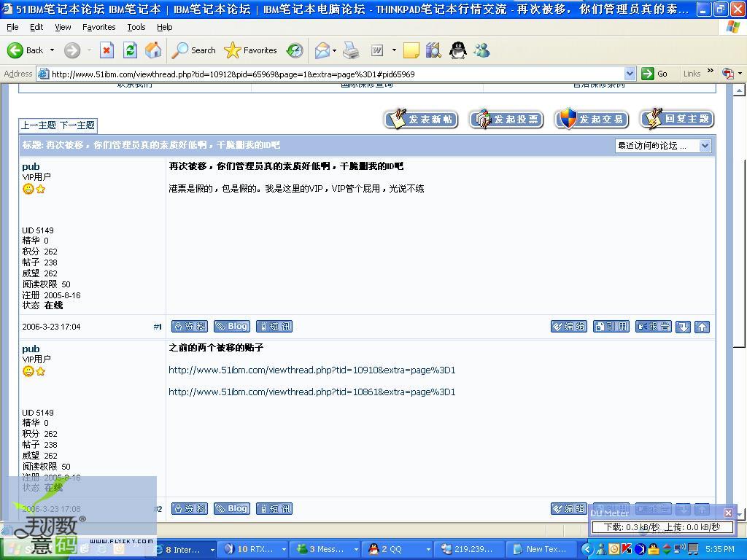The height and width of the screenshot is (560, 747).
Task: Click 编辑 to edit post #1
Action: point(569,327)
